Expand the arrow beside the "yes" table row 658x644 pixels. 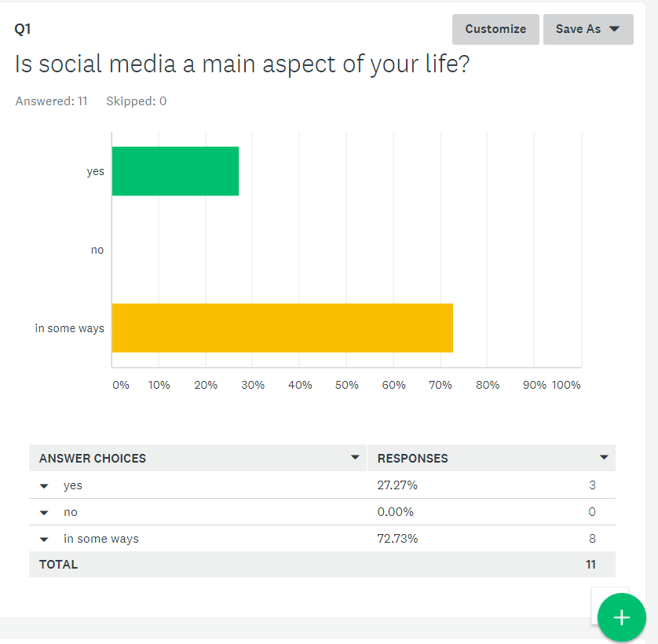[x=44, y=486]
